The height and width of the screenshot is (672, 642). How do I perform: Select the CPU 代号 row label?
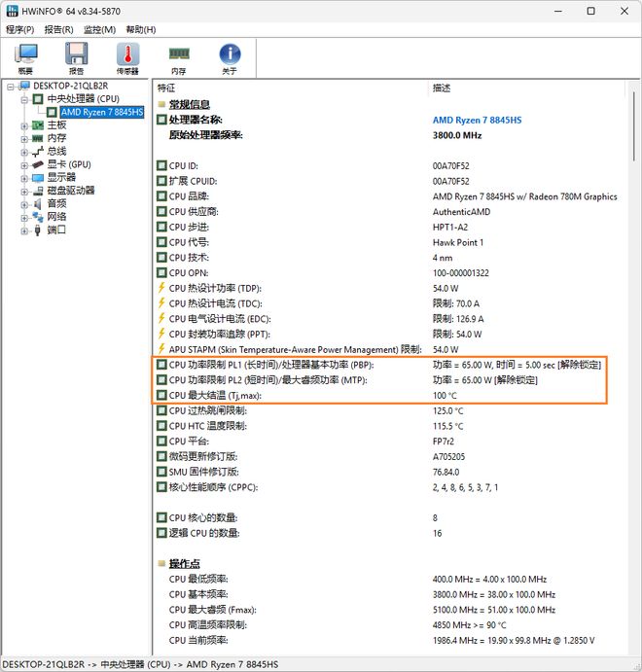click(x=189, y=242)
